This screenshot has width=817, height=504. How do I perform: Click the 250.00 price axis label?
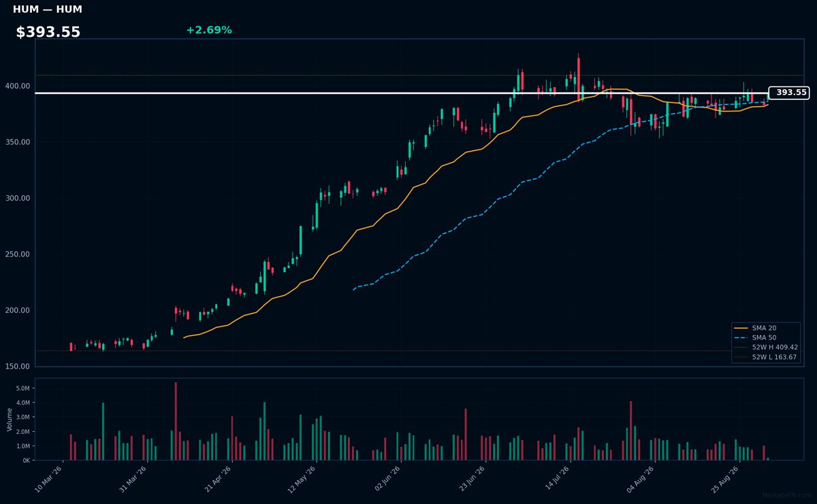pyautogui.click(x=18, y=254)
